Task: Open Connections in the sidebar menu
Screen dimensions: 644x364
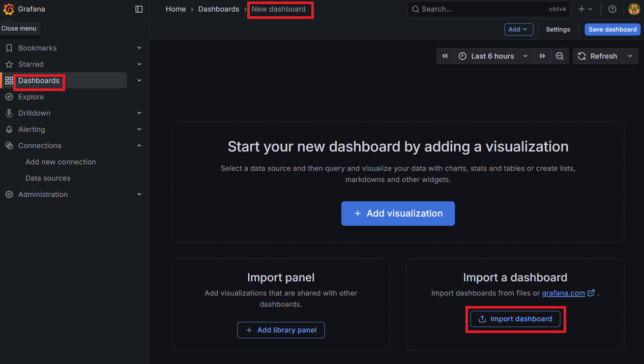Action: (x=40, y=145)
